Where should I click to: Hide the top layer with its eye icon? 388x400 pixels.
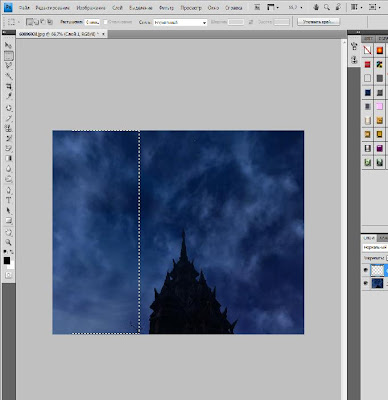[x=366, y=270]
